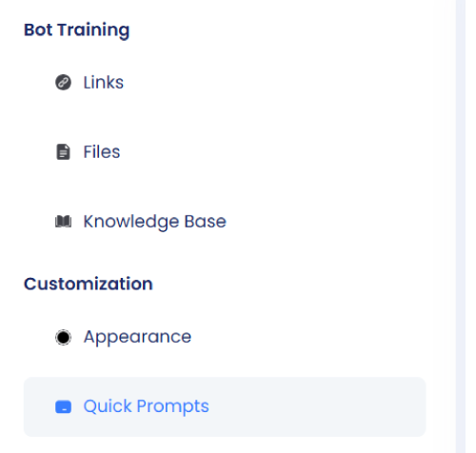Click the Appearance label text
The width and height of the screenshot is (476, 453).
pyautogui.click(x=137, y=337)
